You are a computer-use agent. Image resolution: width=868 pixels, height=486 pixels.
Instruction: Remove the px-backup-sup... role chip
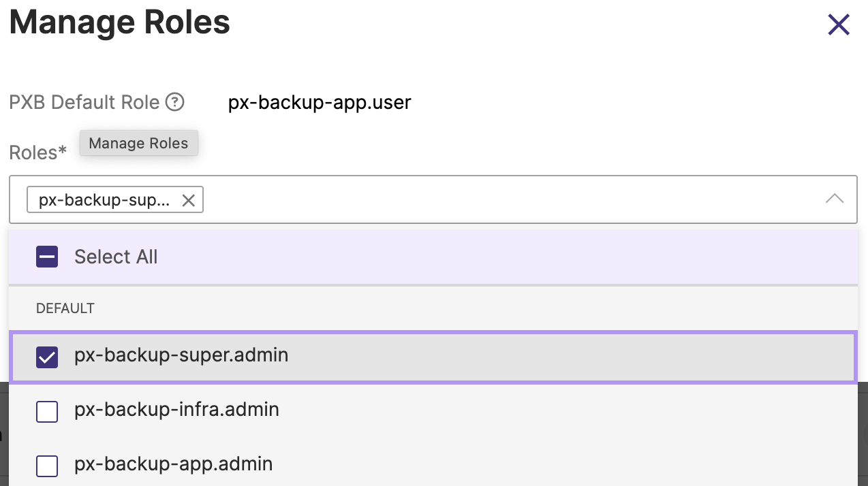(188, 200)
